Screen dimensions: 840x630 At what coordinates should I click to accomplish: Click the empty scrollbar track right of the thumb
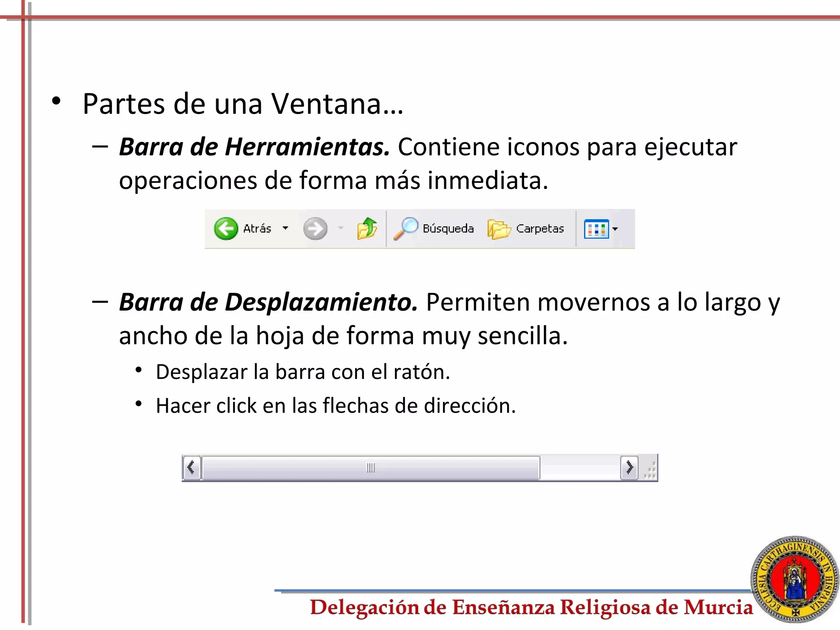pos(580,468)
